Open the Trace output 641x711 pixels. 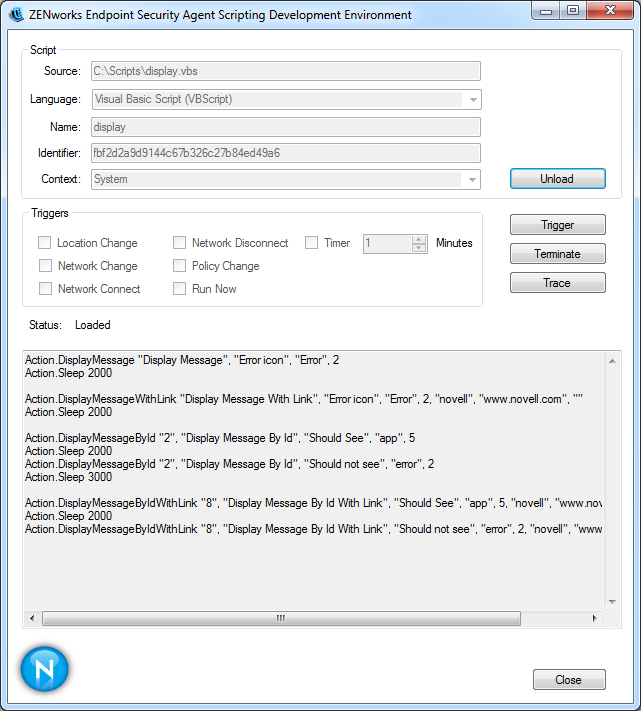[x=558, y=283]
